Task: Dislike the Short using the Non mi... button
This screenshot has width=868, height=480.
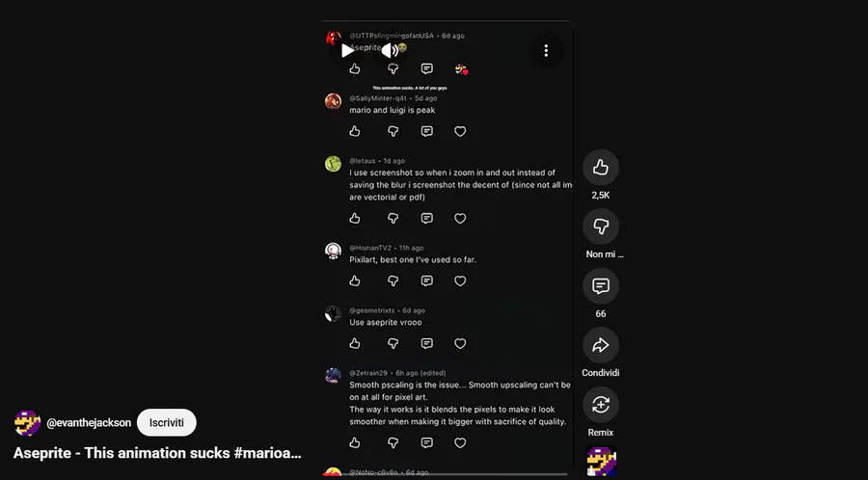Action: (x=601, y=227)
